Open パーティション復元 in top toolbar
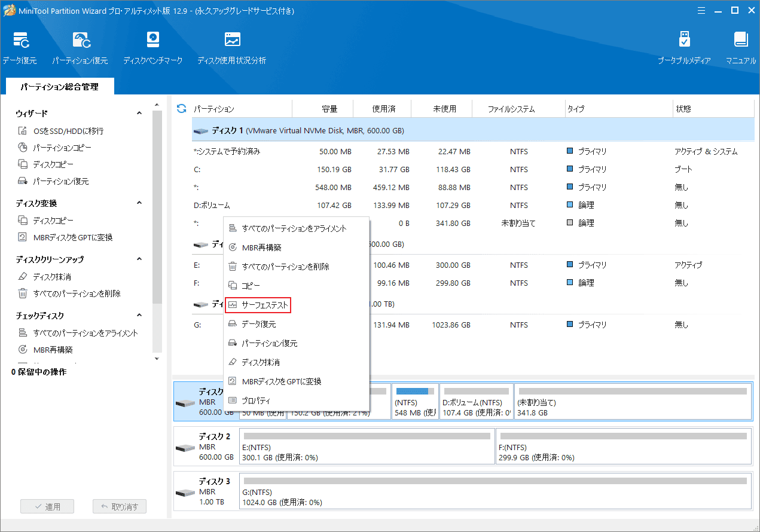The image size is (760, 532). (x=80, y=48)
